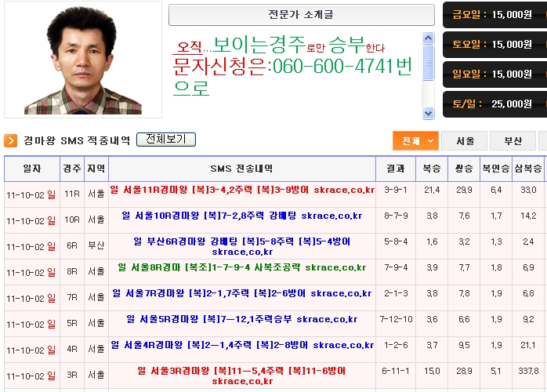
Task: Open the 서울3R경마왕 SMS message link
Action: [242, 376]
